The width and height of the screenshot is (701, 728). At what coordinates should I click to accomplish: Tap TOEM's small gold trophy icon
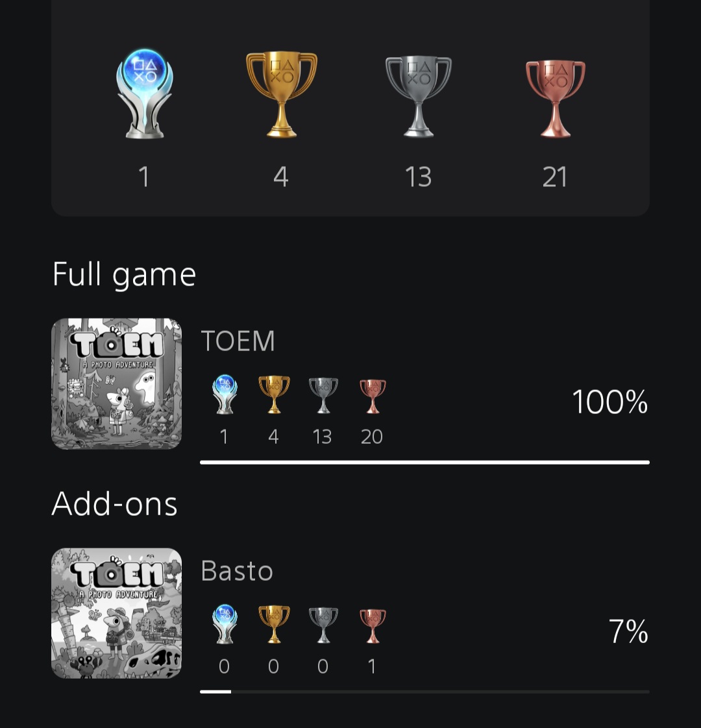point(273,394)
